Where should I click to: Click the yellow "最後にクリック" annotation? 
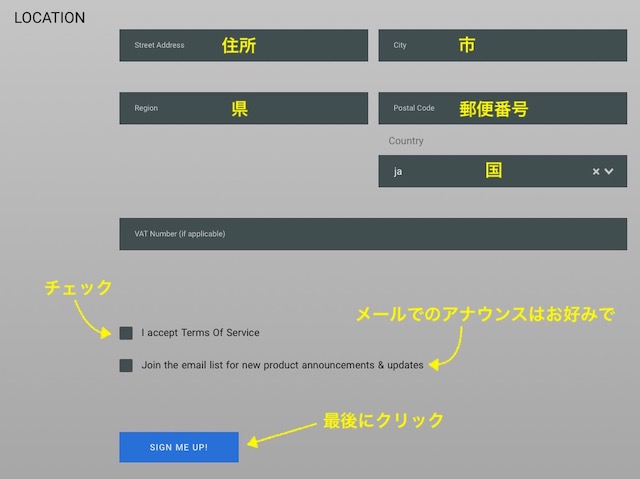coord(382,420)
